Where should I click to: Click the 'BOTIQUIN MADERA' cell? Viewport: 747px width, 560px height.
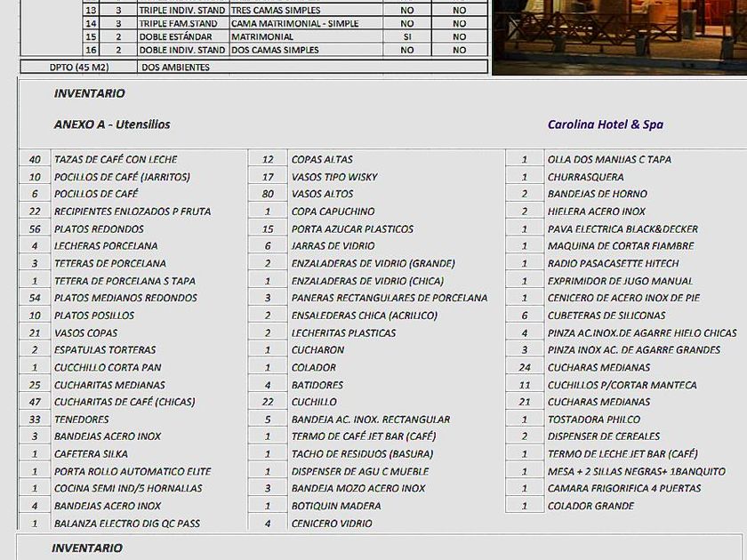tap(336, 506)
